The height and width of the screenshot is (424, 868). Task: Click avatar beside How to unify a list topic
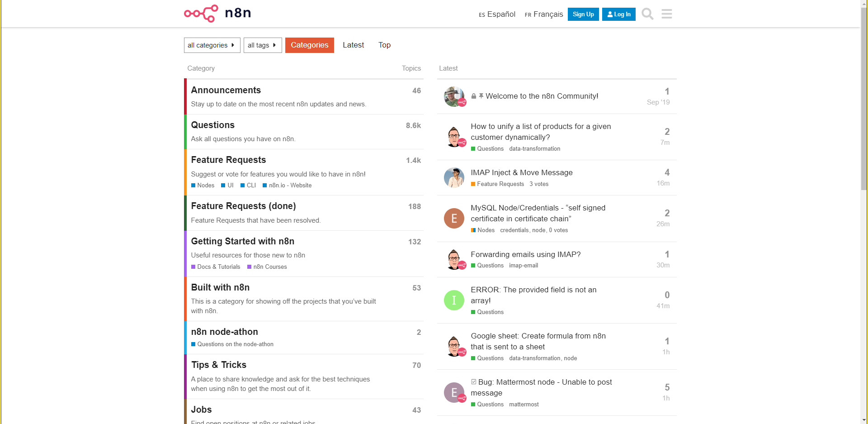click(454, 137)
